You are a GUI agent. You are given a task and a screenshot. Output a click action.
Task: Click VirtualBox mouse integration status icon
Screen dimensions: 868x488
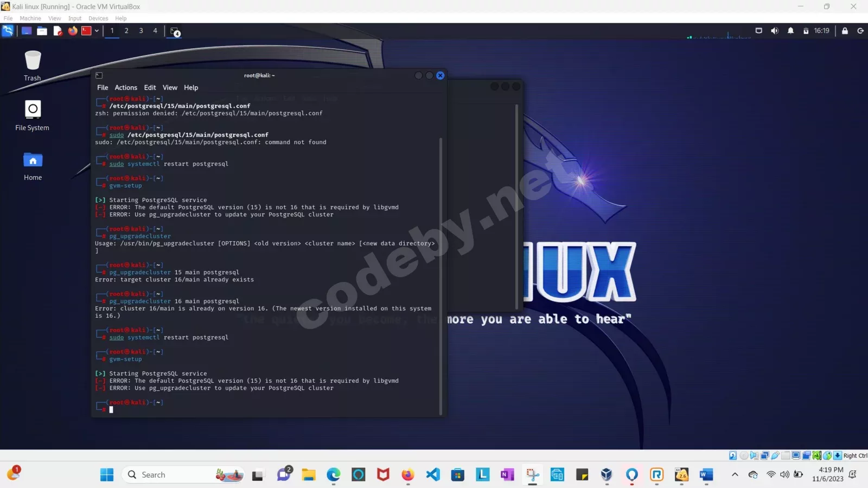(x=827, y=455)
